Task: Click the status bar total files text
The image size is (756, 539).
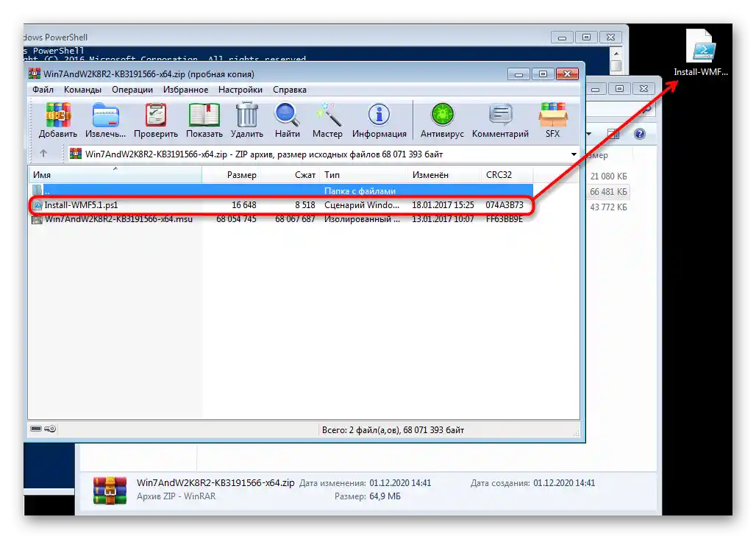Action: click(393, 430)
